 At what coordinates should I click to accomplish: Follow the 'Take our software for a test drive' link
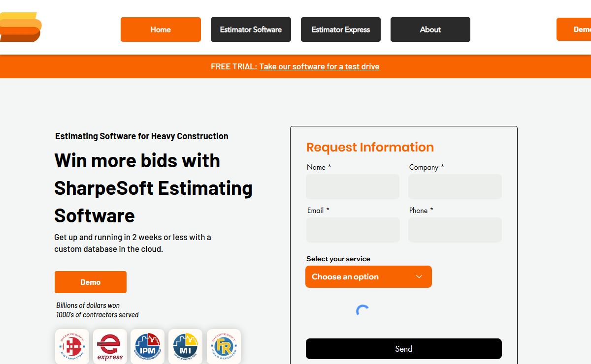tap(319, 66)
